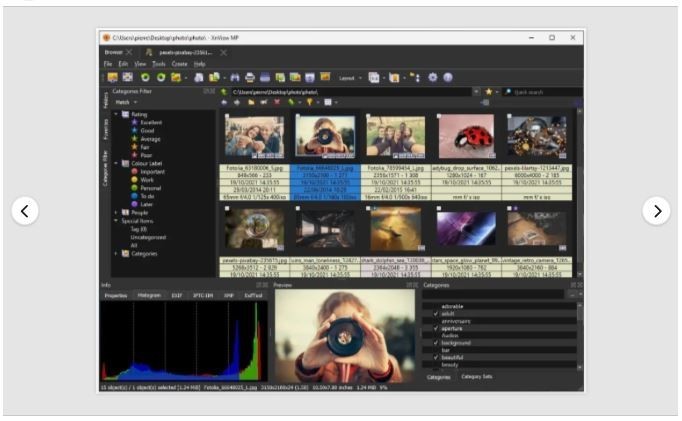Open the Tools menu
The image size is (682, 421).
159,64
